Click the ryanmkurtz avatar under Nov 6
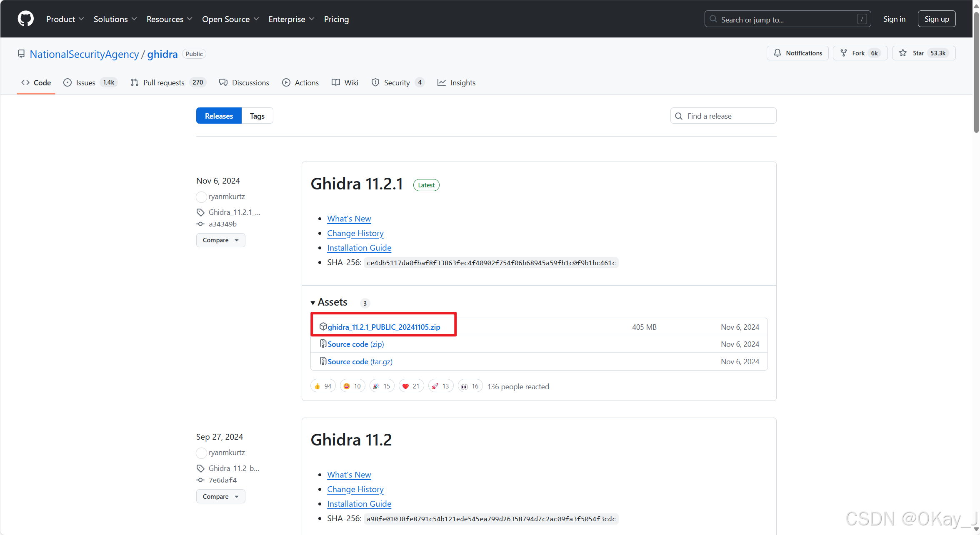The height and width of the screenshot is (535, 980). [201, 197]
